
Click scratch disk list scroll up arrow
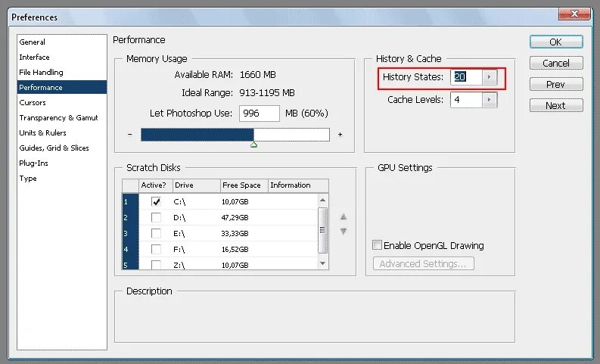click(x=322, y=201)
